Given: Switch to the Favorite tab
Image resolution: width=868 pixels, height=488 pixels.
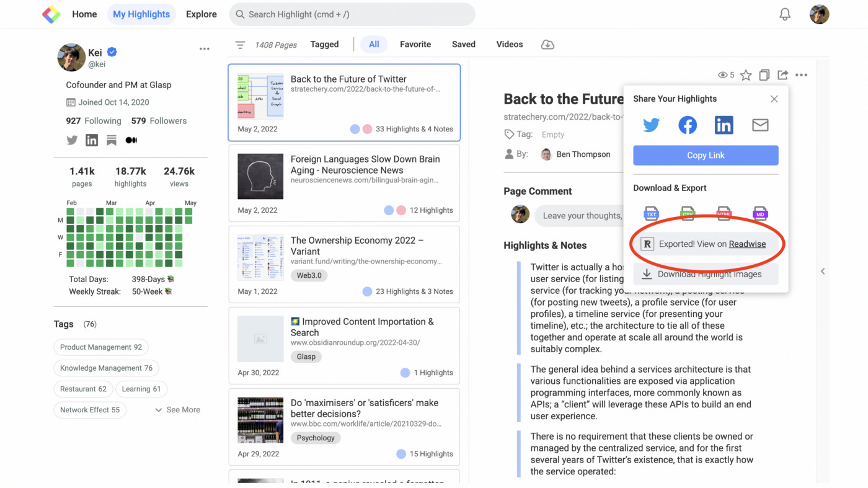Looking at the screenshot, I should pos(415,44).
